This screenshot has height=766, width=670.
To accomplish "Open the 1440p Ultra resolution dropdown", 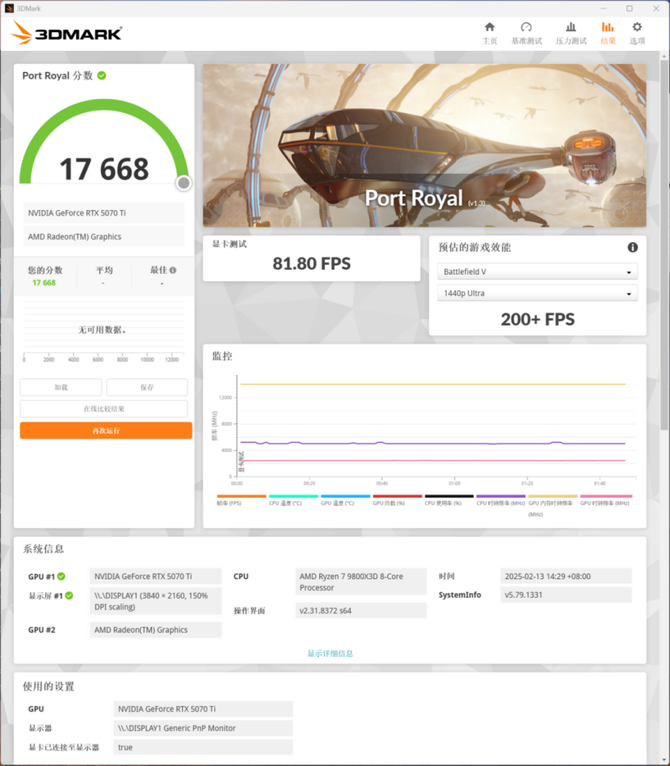I will click(x=538, y=293).
